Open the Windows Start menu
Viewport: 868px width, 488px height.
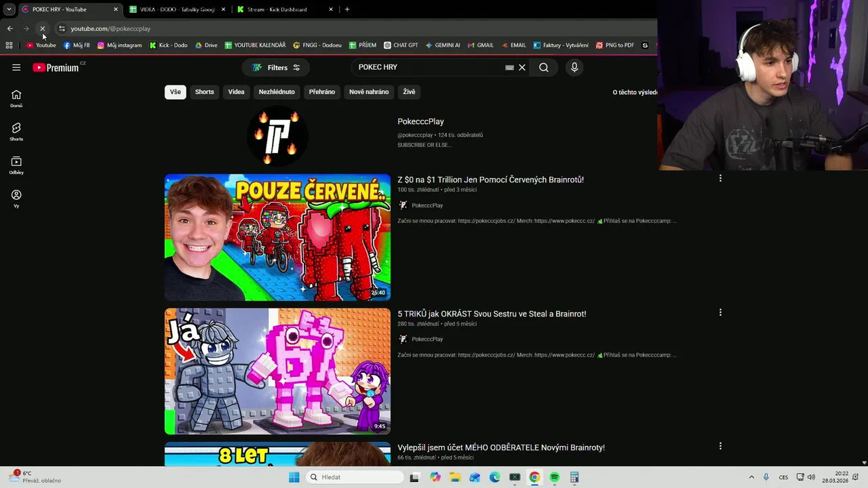pyautogui.click(x=294, y=477)
